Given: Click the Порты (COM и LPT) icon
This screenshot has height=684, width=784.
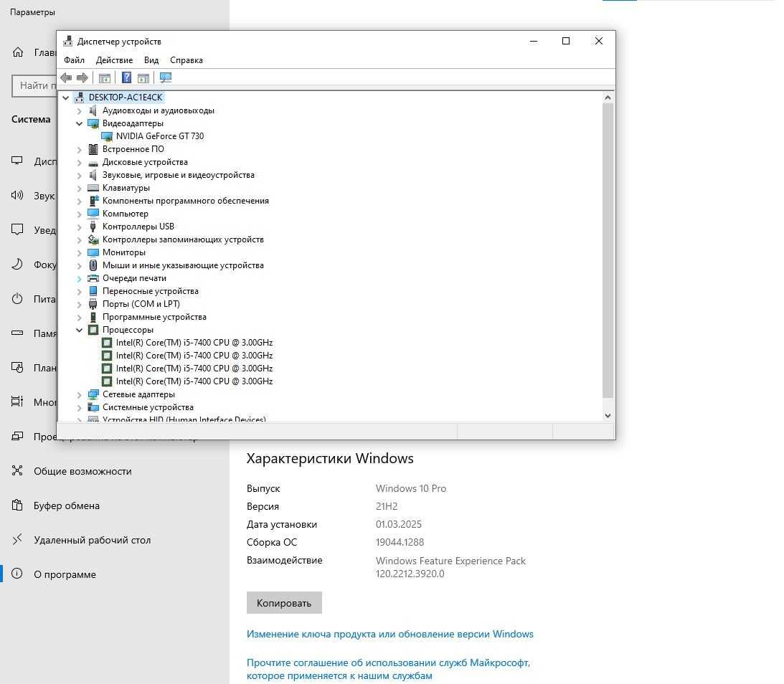Looking at the screenshot, I should point(93,304).
